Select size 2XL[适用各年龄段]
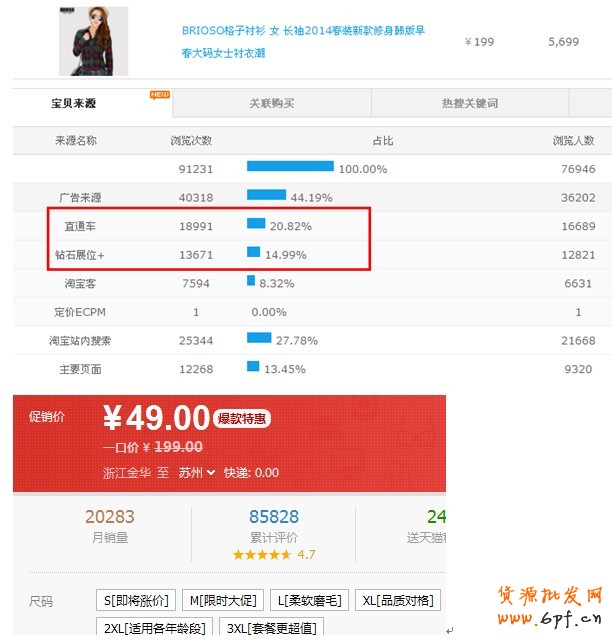The height and width of the screenshot is (640, 612). 153,628
